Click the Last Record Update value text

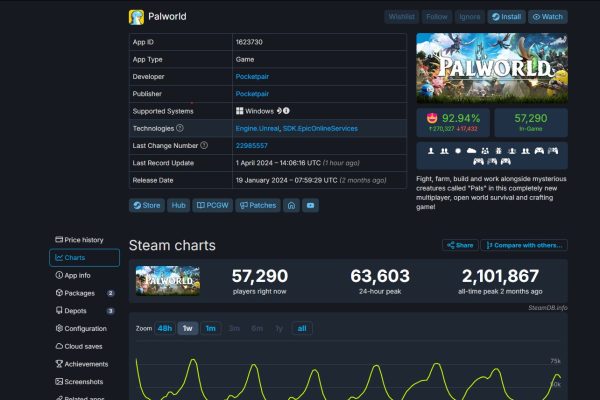(x=297, y=163)
